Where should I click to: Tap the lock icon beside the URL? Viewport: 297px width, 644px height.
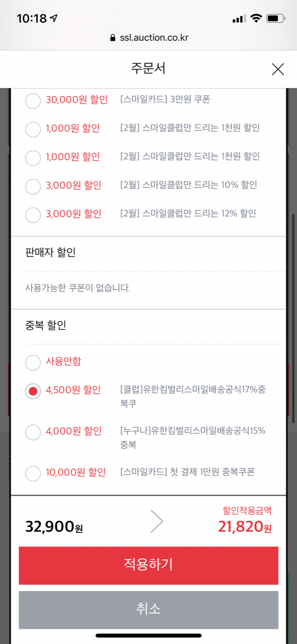(112, 38)
